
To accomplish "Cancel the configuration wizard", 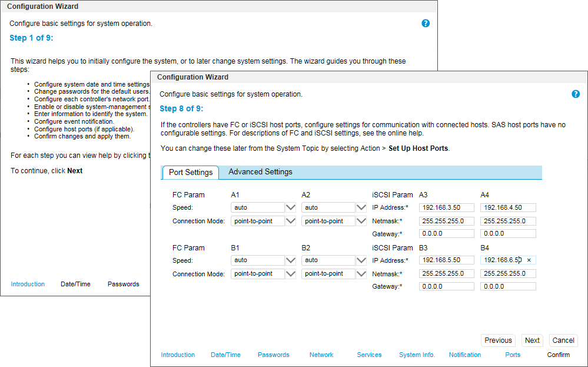I will 563,340.
